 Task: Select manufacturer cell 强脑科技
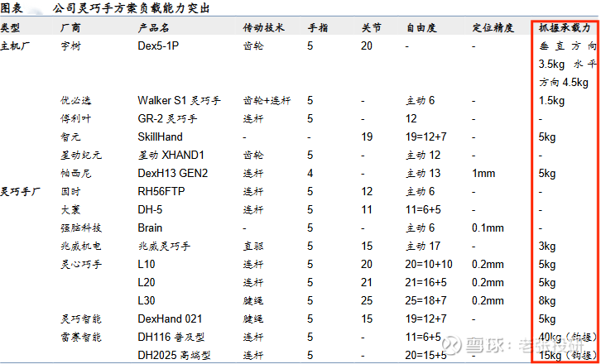81,228
